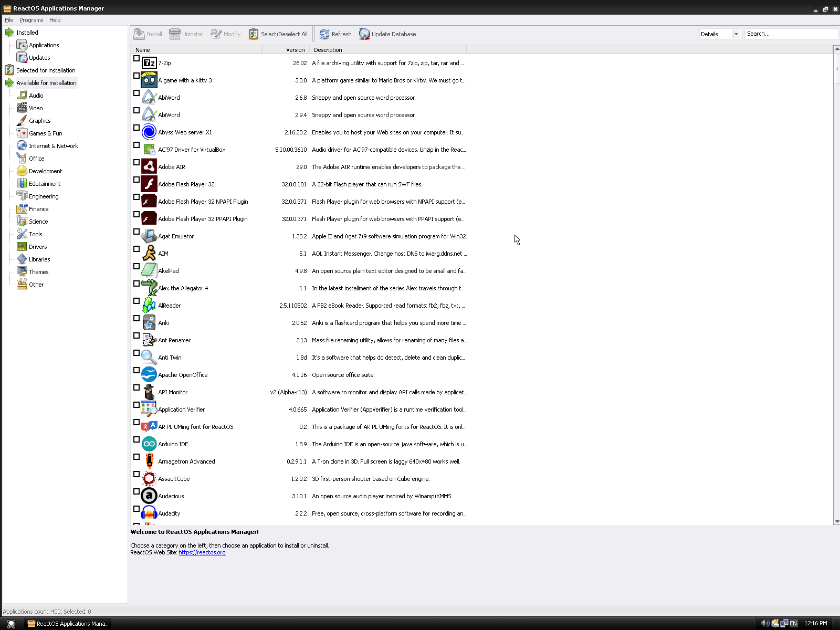This screenshot has width=840, height=630.
Task: Select the Internet & Network globe icon
Action: click(22, 146)
